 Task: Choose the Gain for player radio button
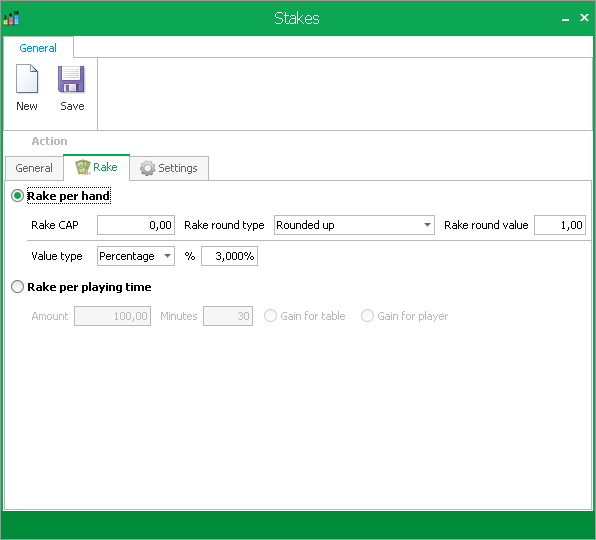[367, 316]
